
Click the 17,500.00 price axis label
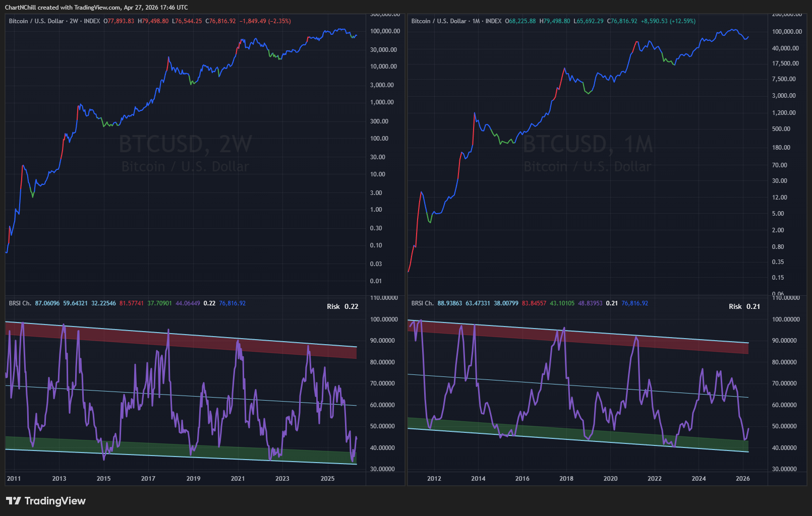(x=786, y=63)
